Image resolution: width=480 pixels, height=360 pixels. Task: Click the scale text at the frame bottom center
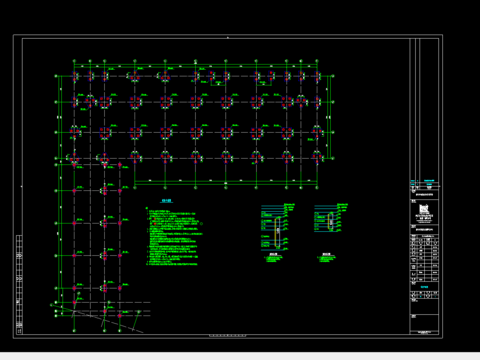(x=228, y=336)
